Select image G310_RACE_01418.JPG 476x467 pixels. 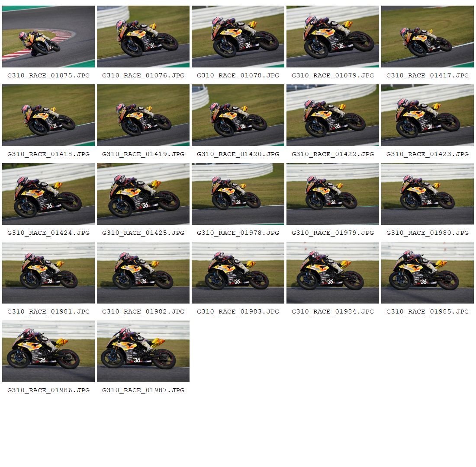pyautogui.click(x=48, y=115)
